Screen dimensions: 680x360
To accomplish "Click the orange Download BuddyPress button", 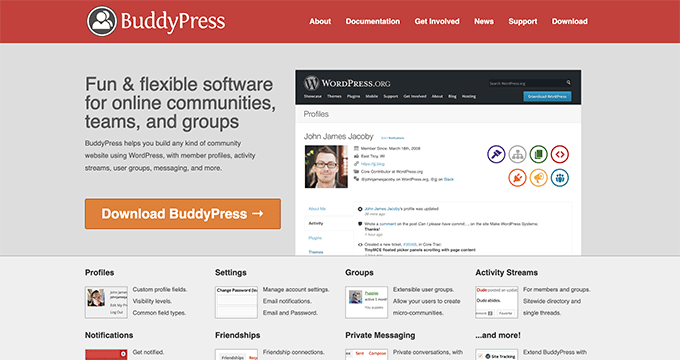I will point(183,214).
